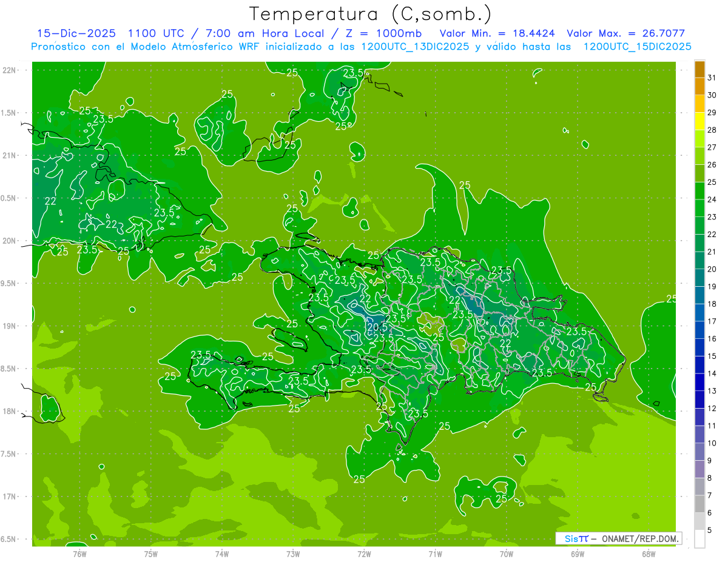Click the "28" value on the color scale
This screenshot has width=728, height=562.
pos(712,130)
